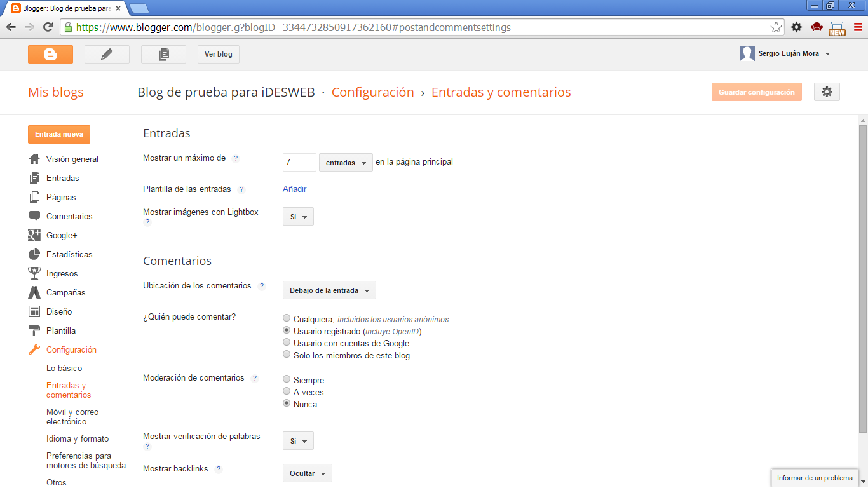The width and height of the screenshot is (868, 488).
Task: Open the entradas unit dropdown
Action: click(346, 163)
